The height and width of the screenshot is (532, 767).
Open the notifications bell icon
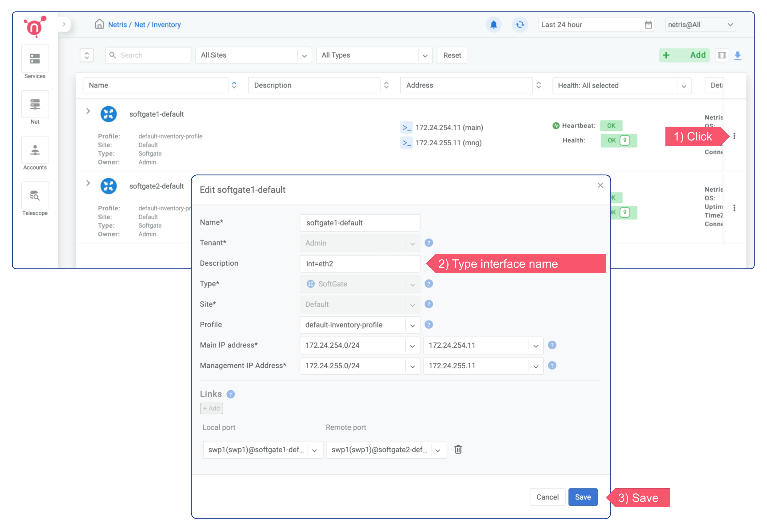(x=494, y=25)
